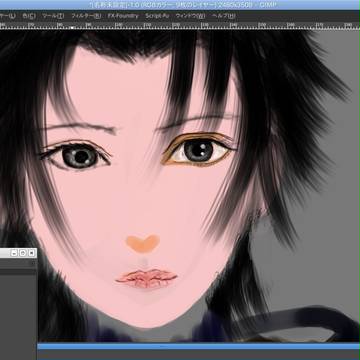Open the レイヤー (Layer) menu
Viewport: 360px width, 360px height.
tap(7, 16)
